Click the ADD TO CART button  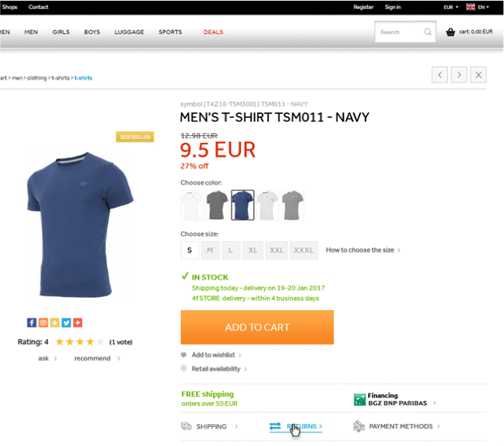click(257, 327)
